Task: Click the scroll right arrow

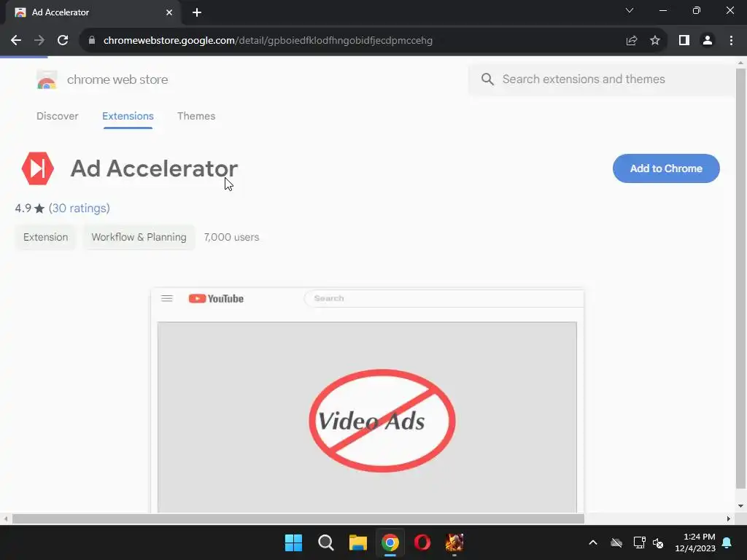Action: click(729, 518)
